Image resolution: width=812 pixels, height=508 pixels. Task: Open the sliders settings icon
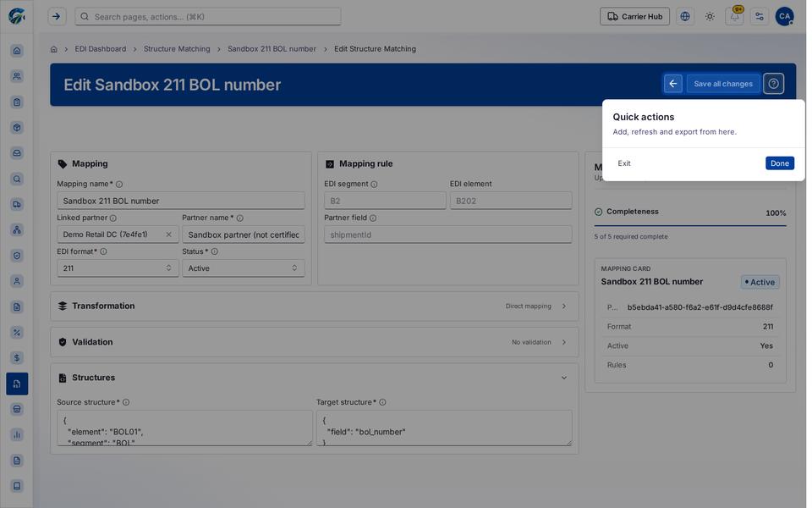760,17
